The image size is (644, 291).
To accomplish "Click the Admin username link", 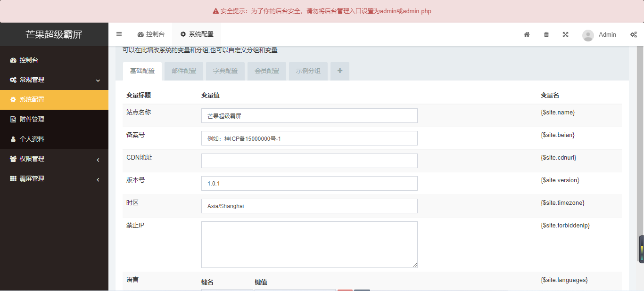I will pos(607,34).
